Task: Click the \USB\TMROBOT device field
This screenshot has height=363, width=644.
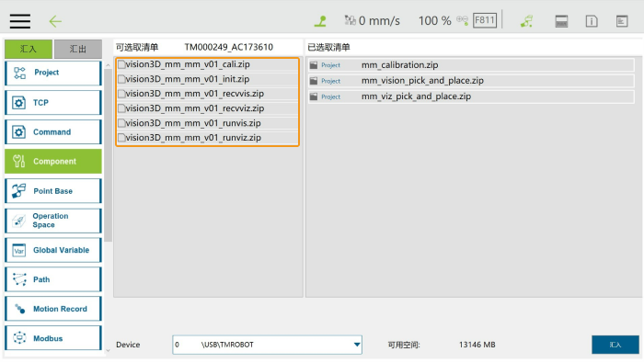Action: click(x=267, y=345)
